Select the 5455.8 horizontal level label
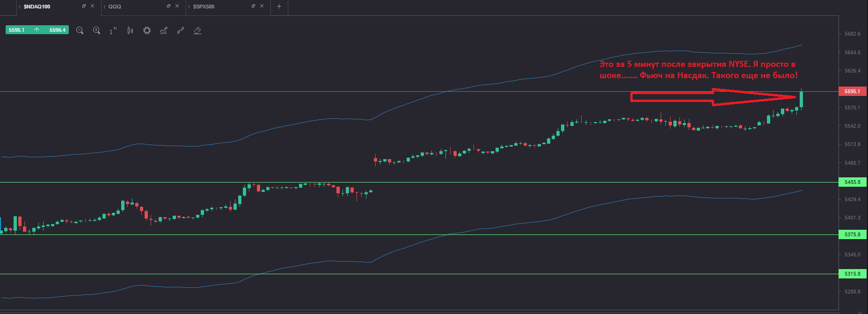The width and height of the screenshot is (868, 314). pyautogui.click(x=853, y=182)
